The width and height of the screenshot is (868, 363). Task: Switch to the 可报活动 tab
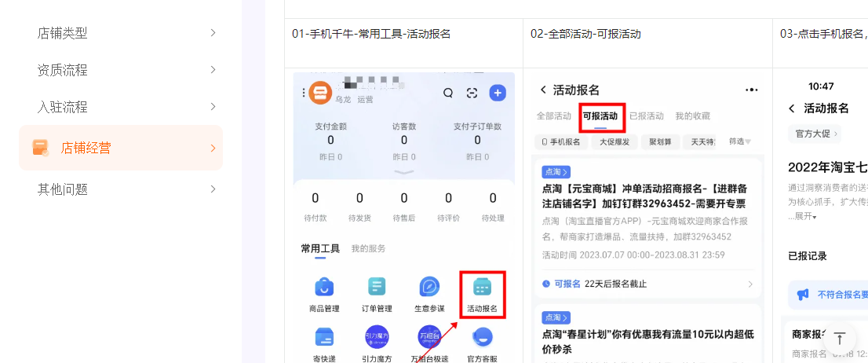600,116
